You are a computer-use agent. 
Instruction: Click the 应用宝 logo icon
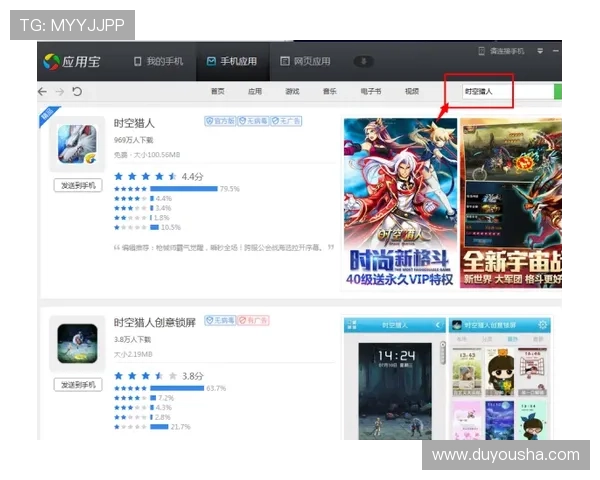tap(51, 62)
